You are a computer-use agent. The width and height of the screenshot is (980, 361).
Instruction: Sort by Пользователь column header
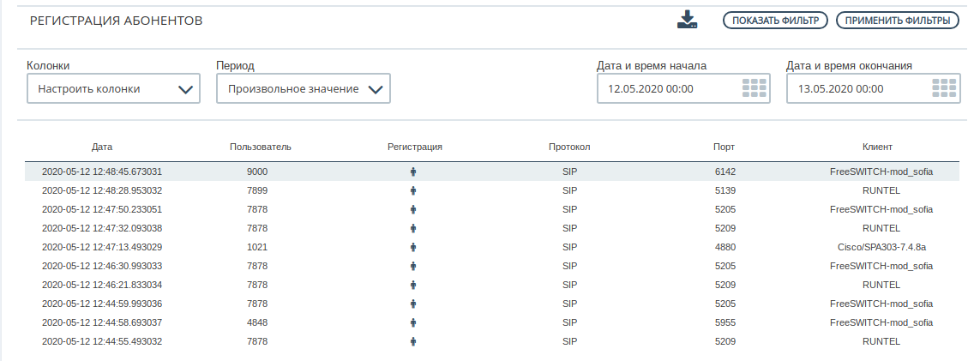pos(261,147)
